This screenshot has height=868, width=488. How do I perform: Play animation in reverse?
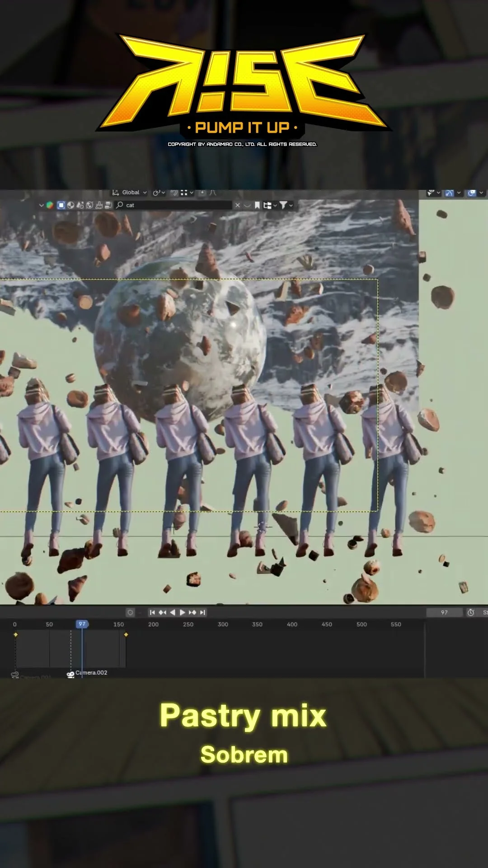172,612
